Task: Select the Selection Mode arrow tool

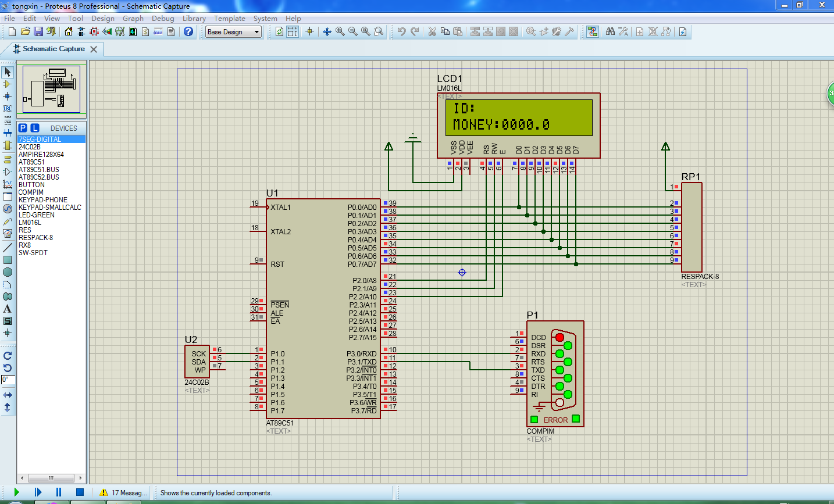Action: coord(8,72)
